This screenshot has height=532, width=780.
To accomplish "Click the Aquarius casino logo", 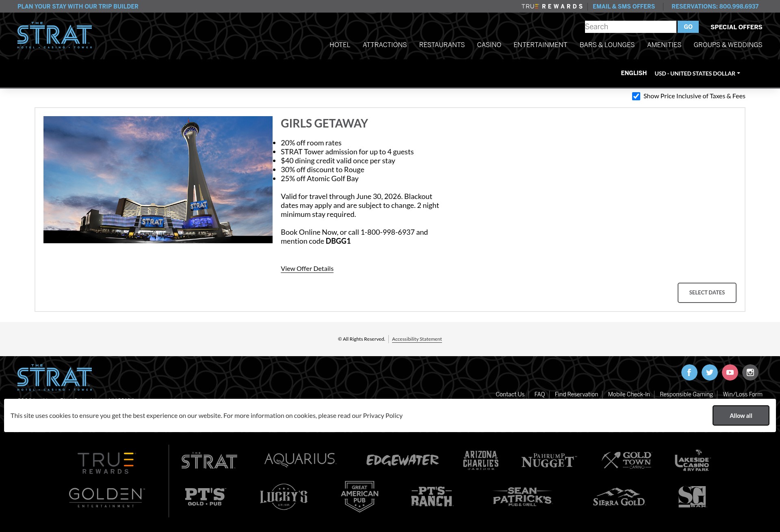I will [300, 460].
